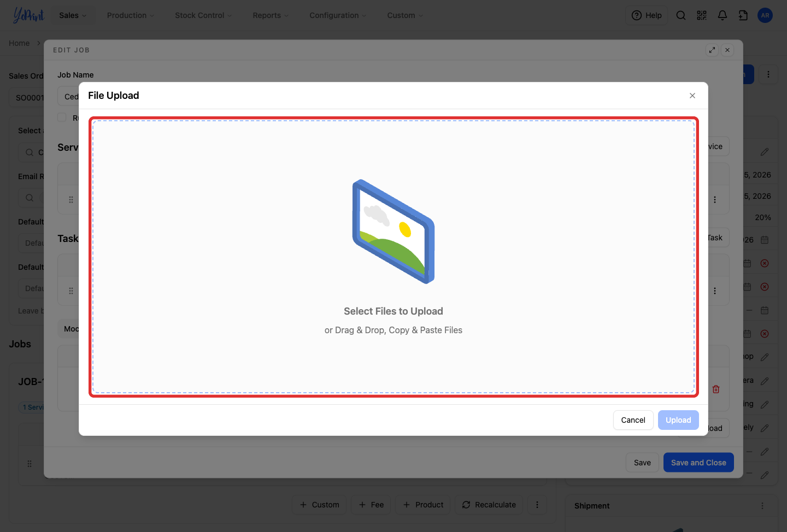The height and width of the screenshot is (532, 787).
Task: Click the Product line item button
Action: (423, 505)
